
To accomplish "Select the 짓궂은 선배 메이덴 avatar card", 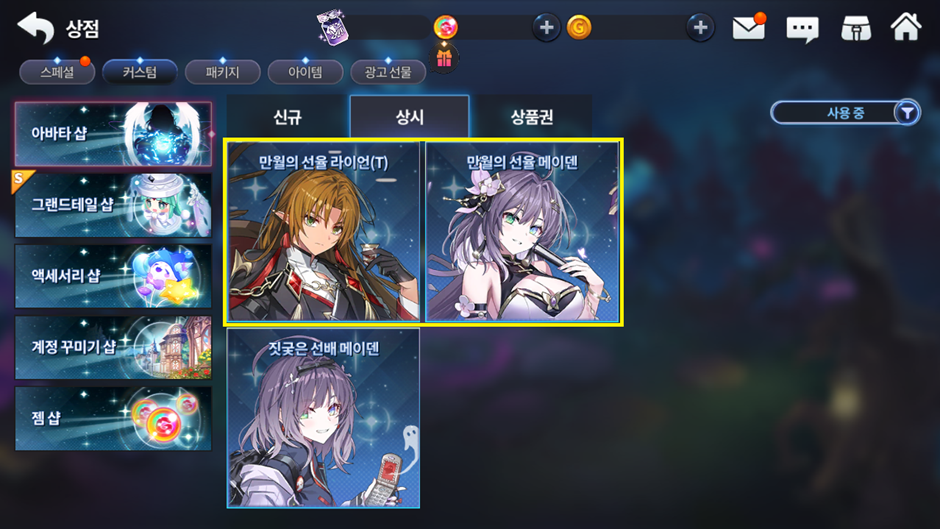I will pyautogui.click(x=323, y=418).
